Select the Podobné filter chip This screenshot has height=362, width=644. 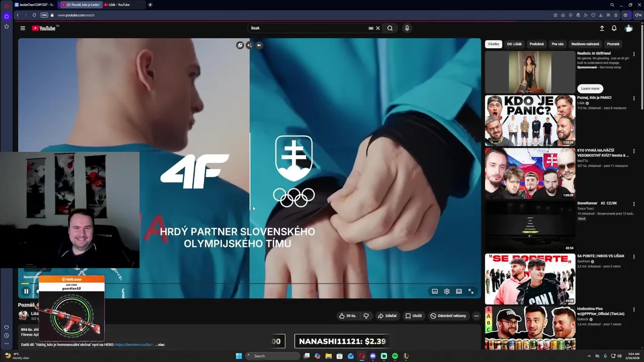tap(537, 44)
